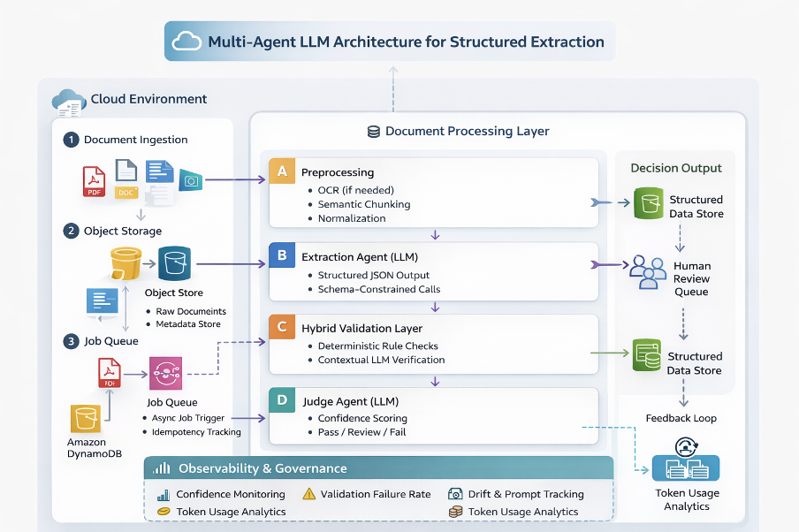Screen dimensions: 799x532
Task: Click the 'Cloud Environment' label
Action: tap(148, 99)
